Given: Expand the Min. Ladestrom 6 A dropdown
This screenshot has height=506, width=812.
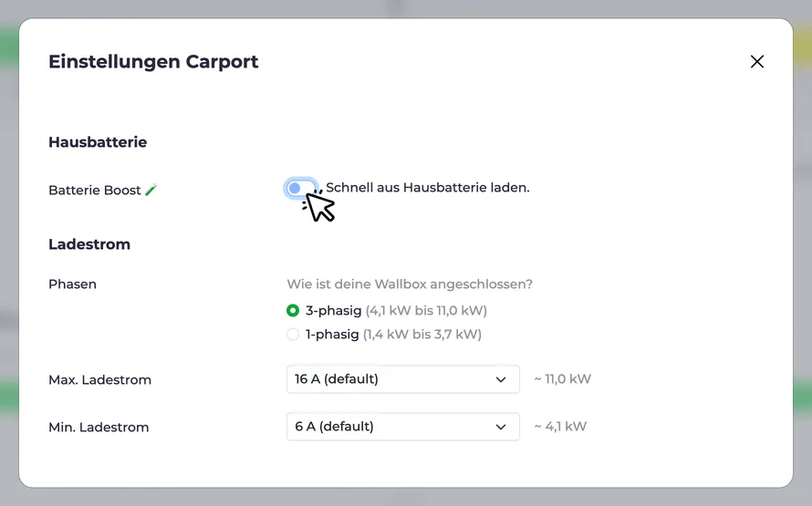Looking at the screenshot, I should point(403,427).
